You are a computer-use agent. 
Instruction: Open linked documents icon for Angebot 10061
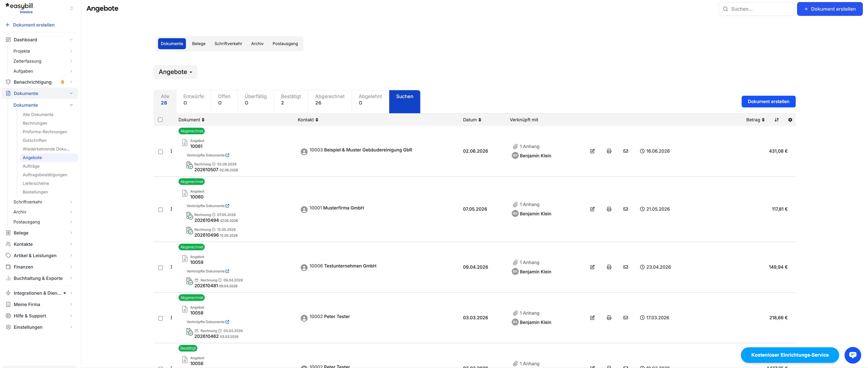(227, 155)
